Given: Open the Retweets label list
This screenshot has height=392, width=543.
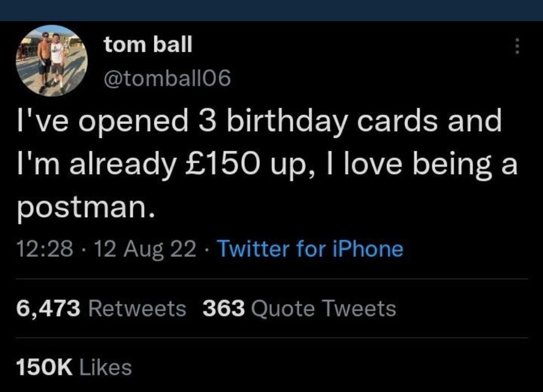Looking at the screenshot, I should (137, 308).
